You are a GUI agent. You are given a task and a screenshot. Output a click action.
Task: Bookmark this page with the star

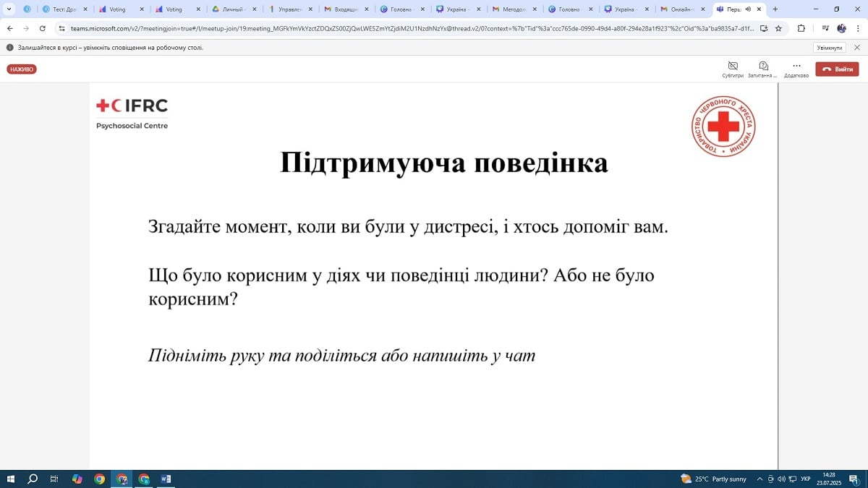[x=778, y=28]
